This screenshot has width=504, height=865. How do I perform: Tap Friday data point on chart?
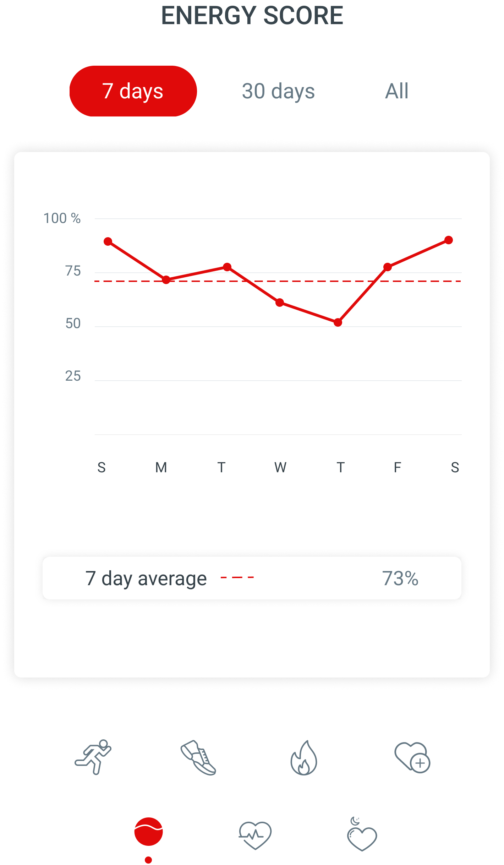coord(388,267)
